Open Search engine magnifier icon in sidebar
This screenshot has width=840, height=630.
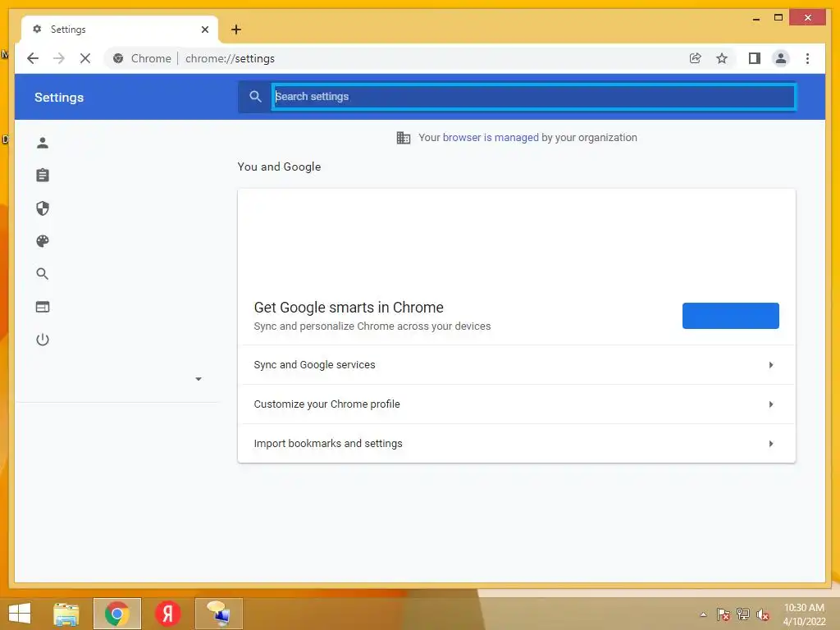coord(43,274)
